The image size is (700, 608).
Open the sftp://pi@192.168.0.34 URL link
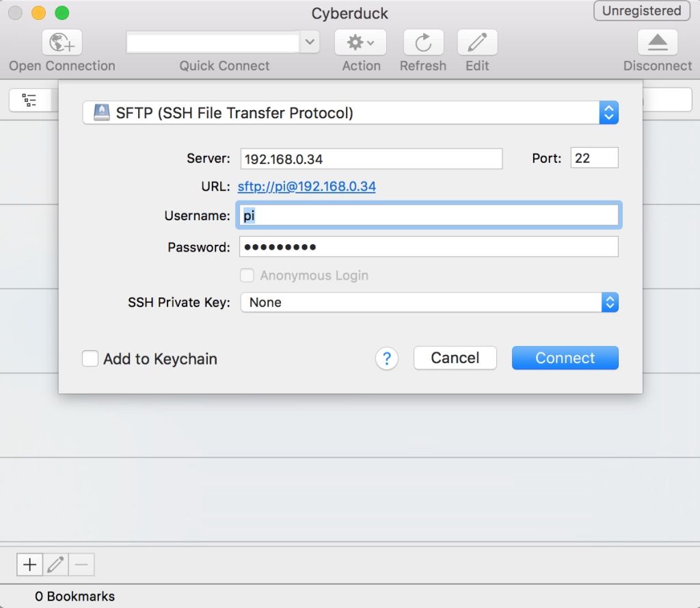307,186
